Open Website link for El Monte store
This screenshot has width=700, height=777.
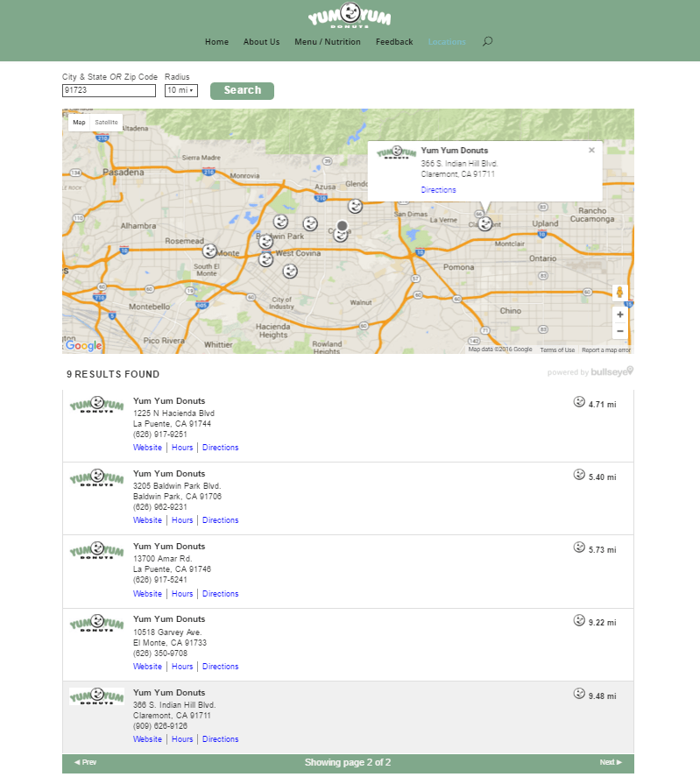[147, 667]
